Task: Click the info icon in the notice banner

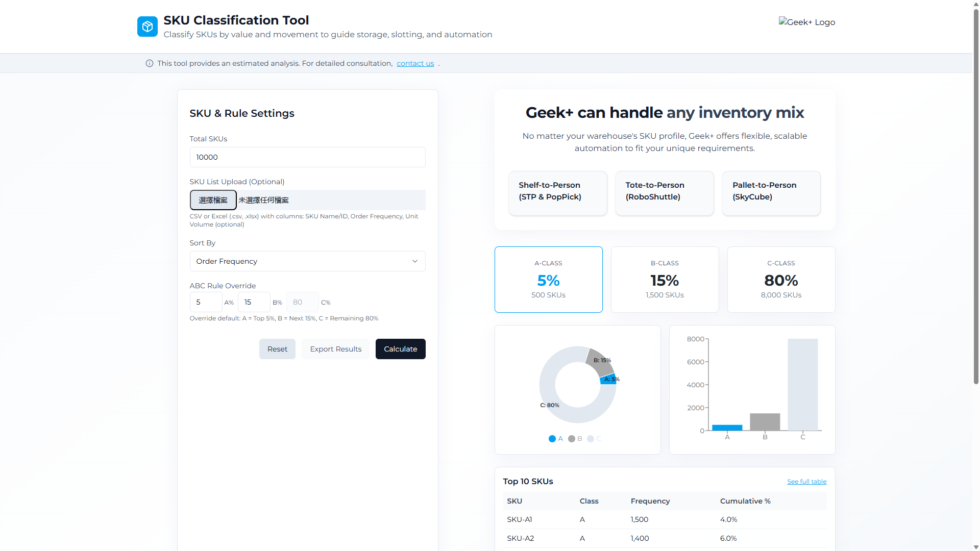Action: [x=149, y=63]
